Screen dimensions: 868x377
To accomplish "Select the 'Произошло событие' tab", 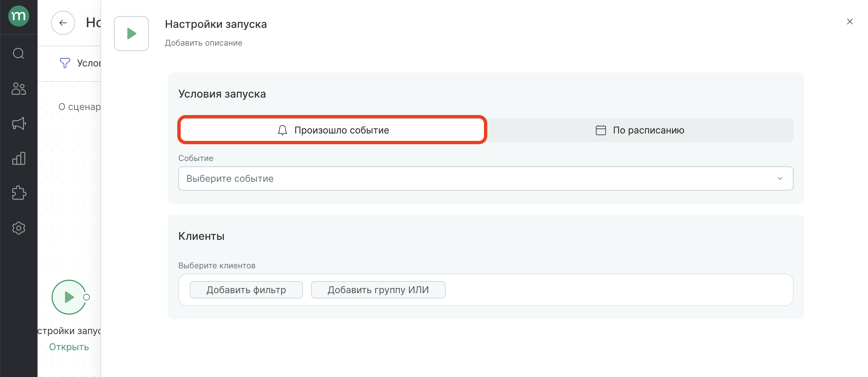I will coord(332,130).
